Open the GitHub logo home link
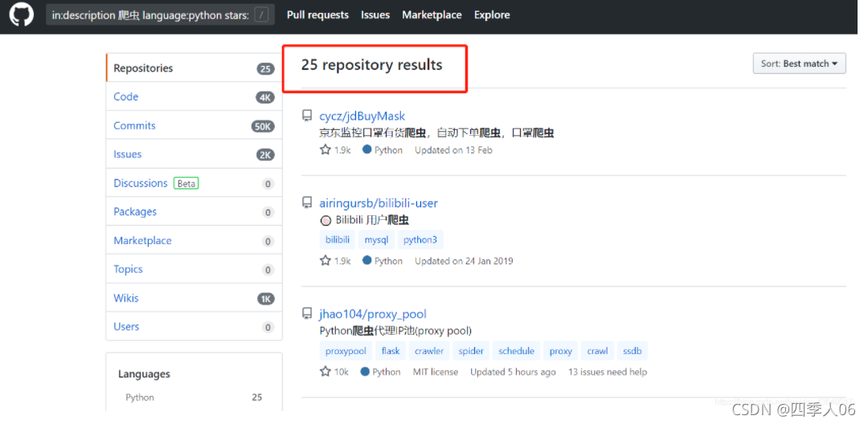The image size is (868, 424). point(21,15)
